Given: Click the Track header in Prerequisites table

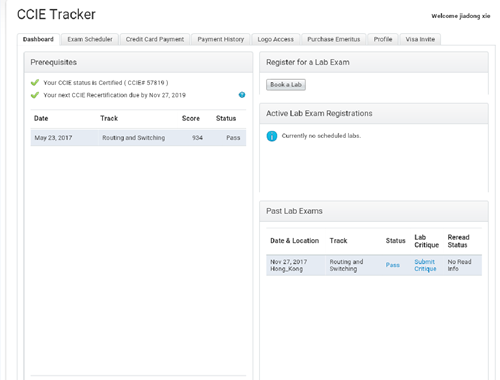Looking at the screenshot, I should coord(109,118).
